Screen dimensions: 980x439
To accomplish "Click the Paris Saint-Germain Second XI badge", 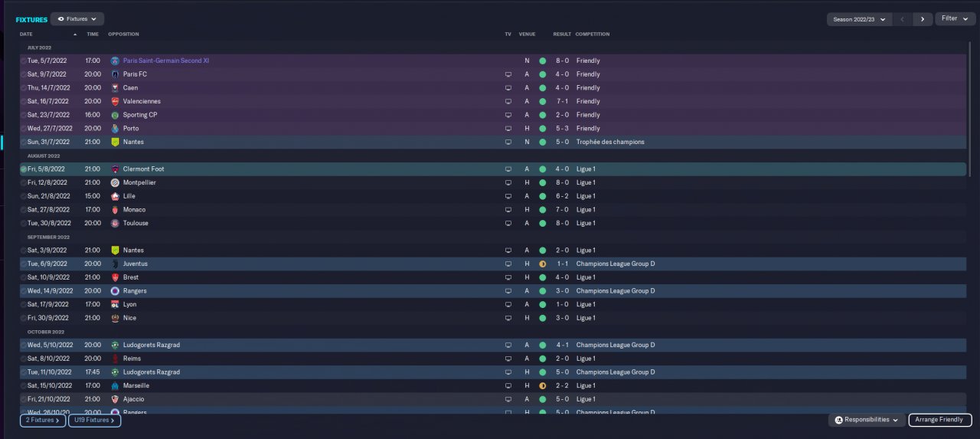I will pos(115,61).
